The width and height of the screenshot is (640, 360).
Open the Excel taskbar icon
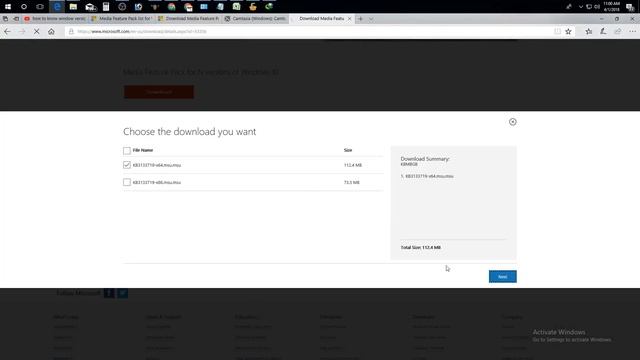(x=236, y=7)
